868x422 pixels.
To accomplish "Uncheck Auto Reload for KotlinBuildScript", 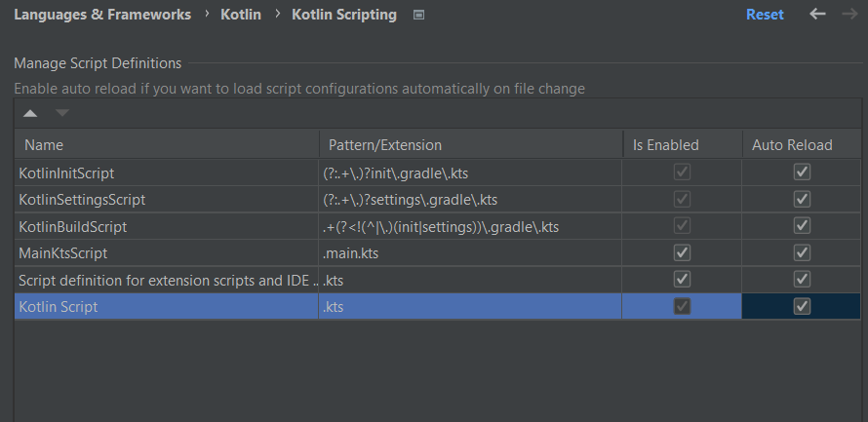I will (802, 227).
